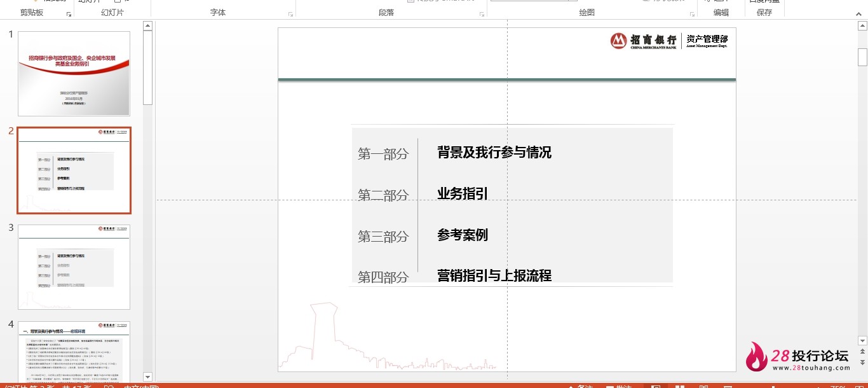Select the text 第四部分 on slide

click(383, 277)
